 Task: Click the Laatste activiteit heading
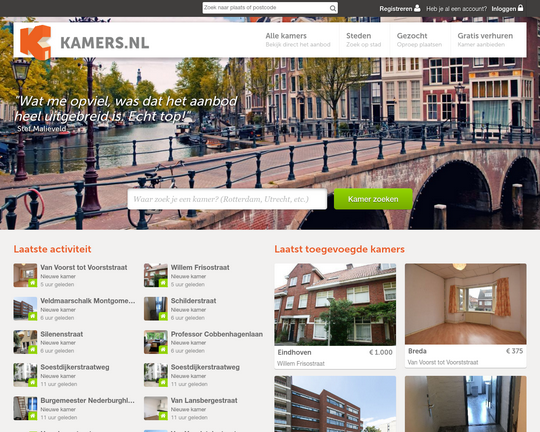tap(52, 249)
